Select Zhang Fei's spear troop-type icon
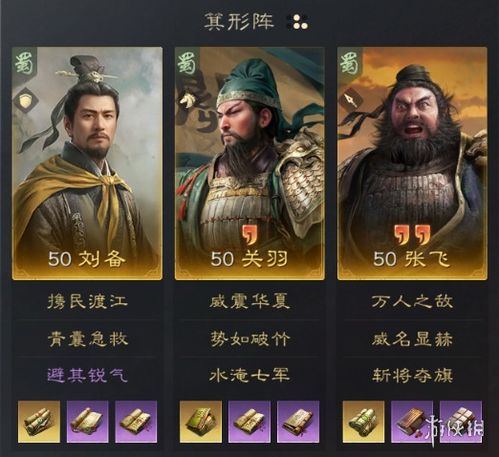Screen dimensions: 499x457 [352, 99]
